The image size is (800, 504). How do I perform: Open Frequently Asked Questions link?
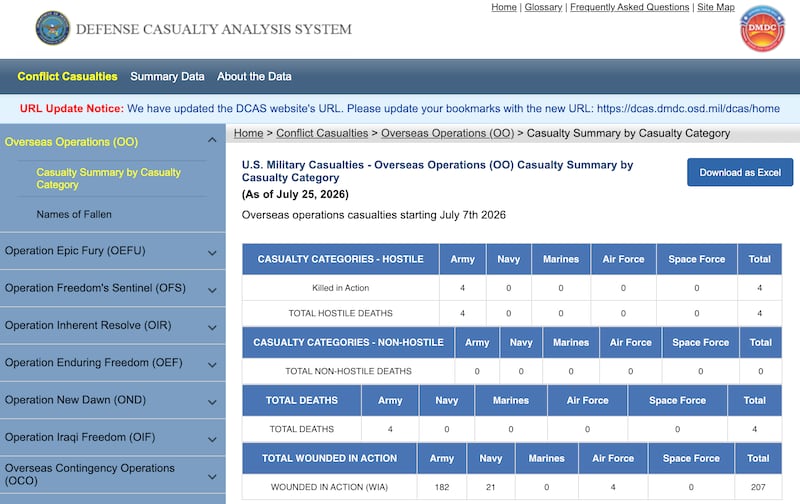point(630,7)
